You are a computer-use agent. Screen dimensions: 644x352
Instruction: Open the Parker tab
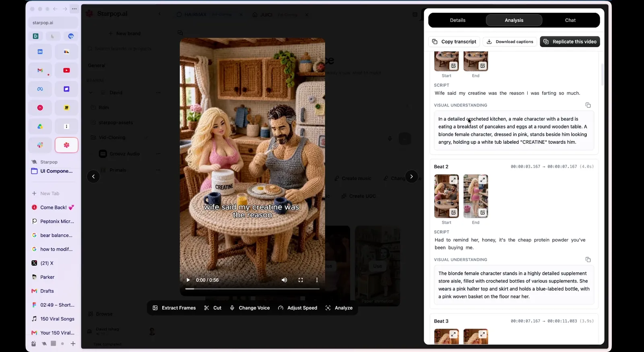point(53,277)
